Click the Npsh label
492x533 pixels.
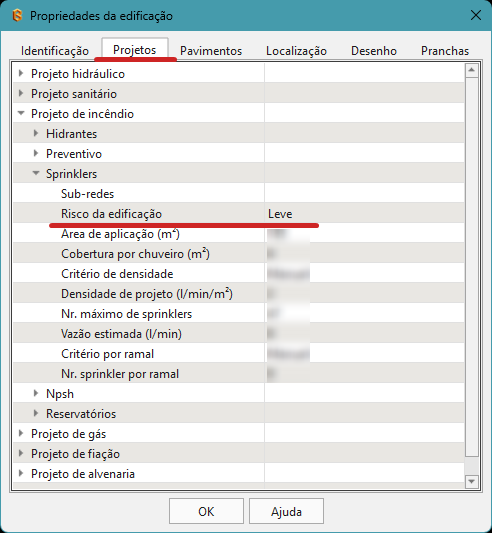60,394
